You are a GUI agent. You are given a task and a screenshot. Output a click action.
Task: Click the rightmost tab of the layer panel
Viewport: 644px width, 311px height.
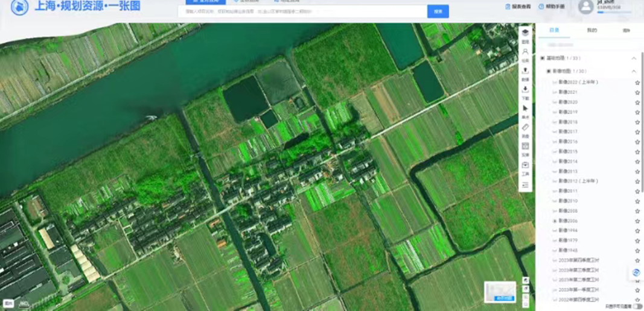(x=626, y=30)
